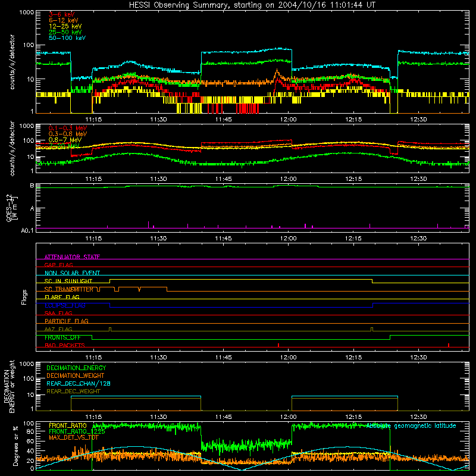Viewport: 476px width, 476px height.
Task: Click the 11:45 tick label under the Flags panel
Action: point(224,358)
